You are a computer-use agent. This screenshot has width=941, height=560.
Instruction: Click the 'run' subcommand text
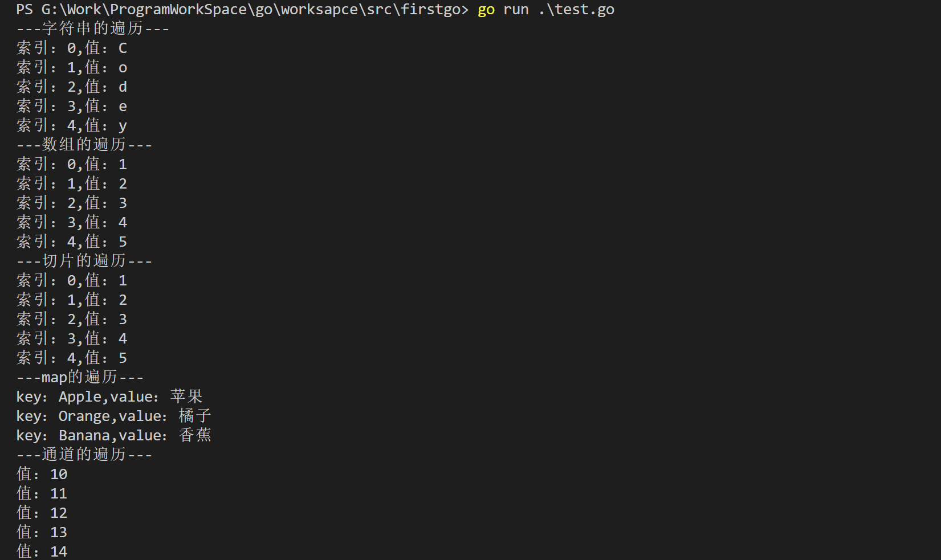click(x=516, y=10)
